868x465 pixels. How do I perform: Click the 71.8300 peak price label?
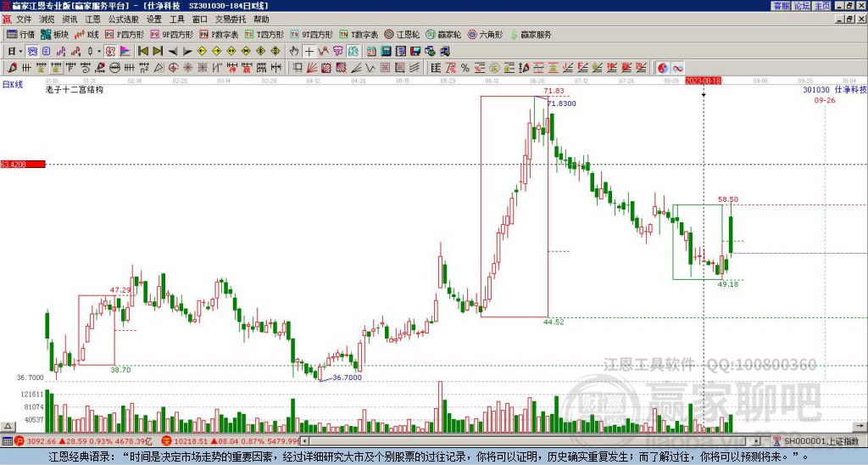(561, 104)
